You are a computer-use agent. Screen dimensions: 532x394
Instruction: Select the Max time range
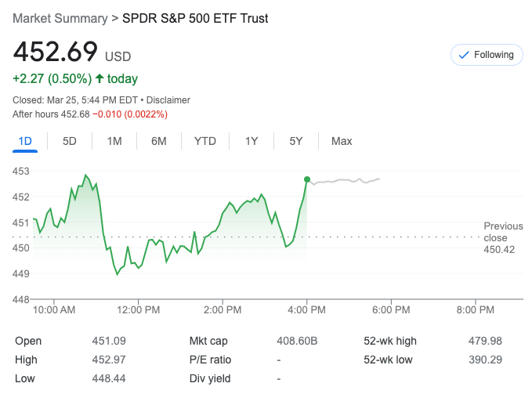[x=342, y=141]
